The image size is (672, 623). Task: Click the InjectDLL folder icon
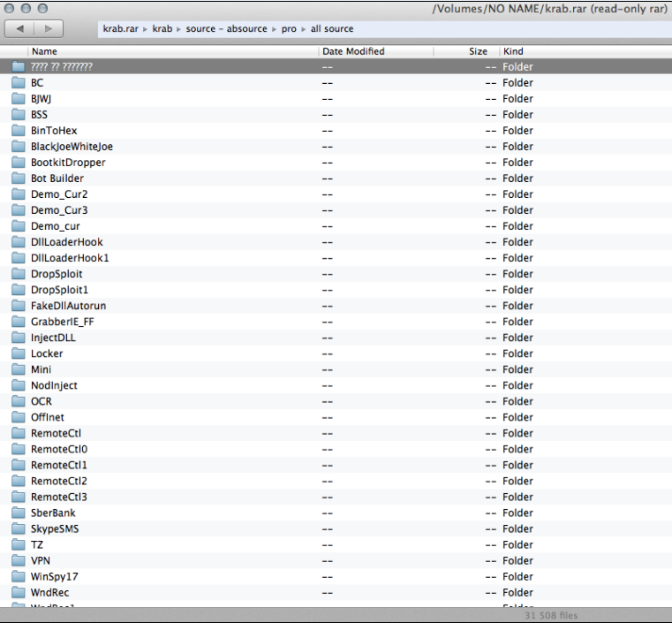point(18,338)
